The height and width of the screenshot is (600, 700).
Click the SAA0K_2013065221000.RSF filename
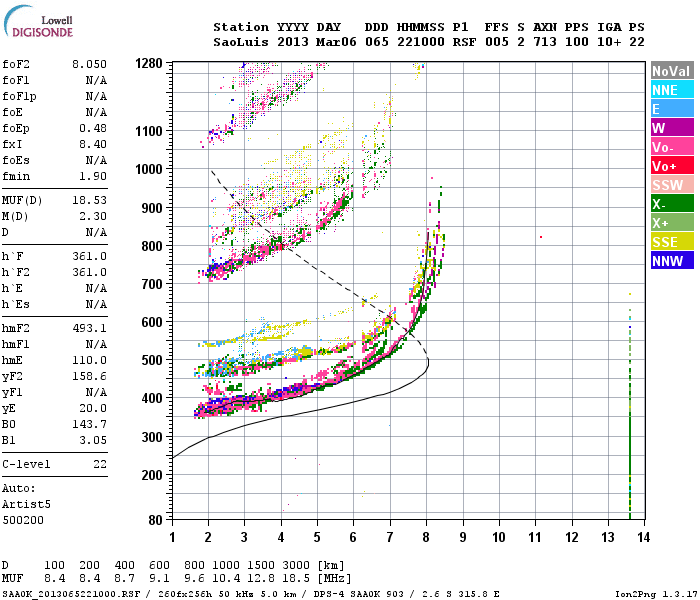(x=71, y=594)
